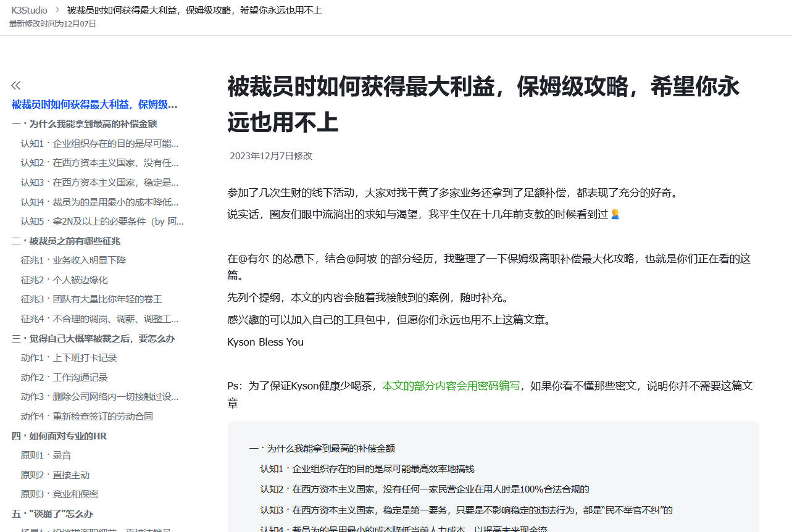The width and height of the screenshot is (792, 532).
Task: Open outline item 认知1·企业组织存在的目的
Action: tap(99, 143)
